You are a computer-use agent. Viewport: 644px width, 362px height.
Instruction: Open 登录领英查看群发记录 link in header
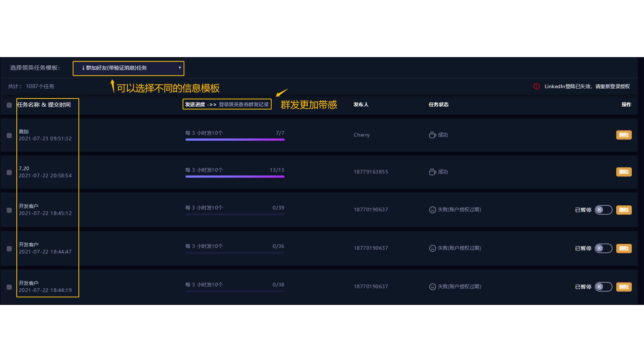click(x=244, y=105)
